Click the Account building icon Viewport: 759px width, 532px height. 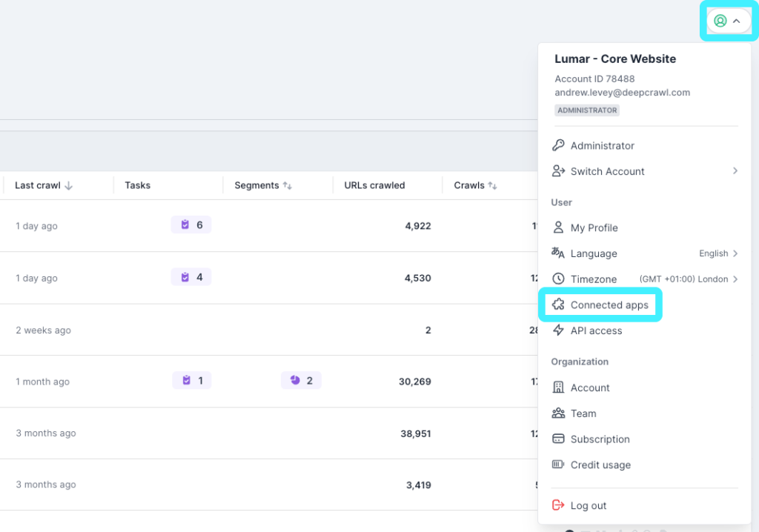coord(558,388)
